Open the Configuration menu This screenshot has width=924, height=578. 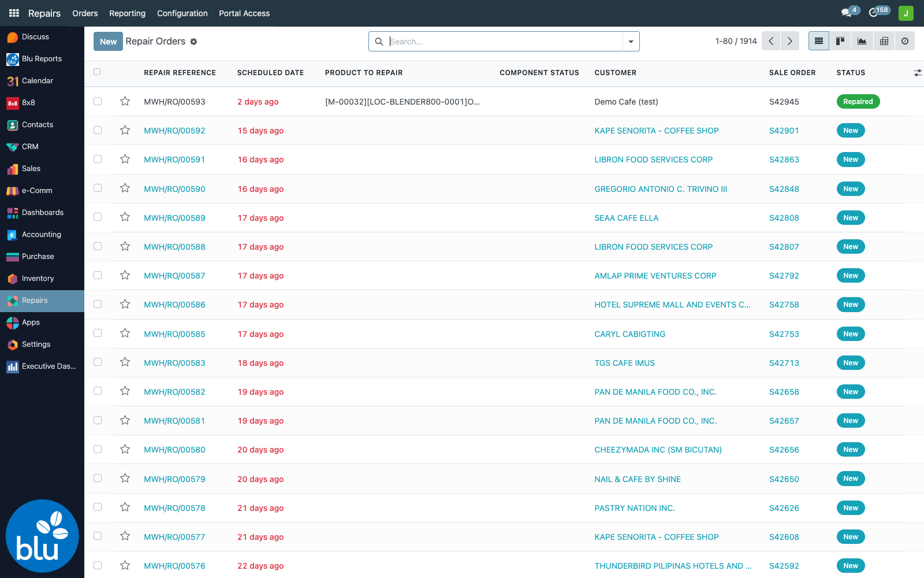182,13
